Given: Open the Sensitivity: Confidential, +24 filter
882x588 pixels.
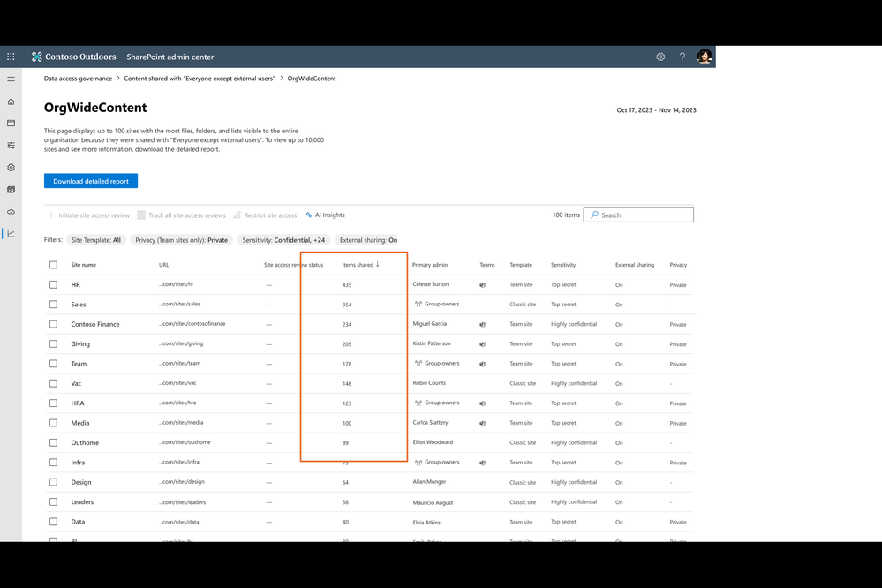Looking at the screenshot, I should 283,240.
